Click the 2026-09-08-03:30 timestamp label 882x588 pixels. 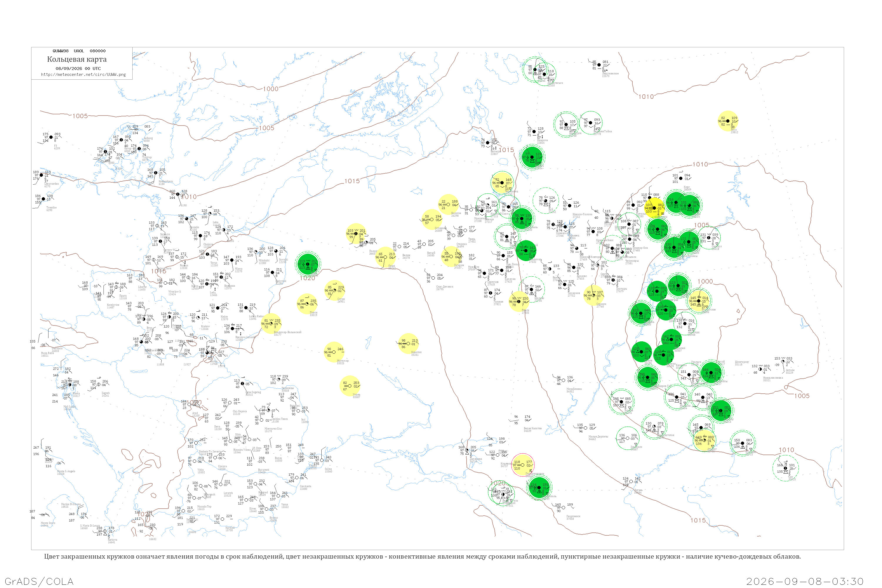pyautogui.click(x=805, y=582)
